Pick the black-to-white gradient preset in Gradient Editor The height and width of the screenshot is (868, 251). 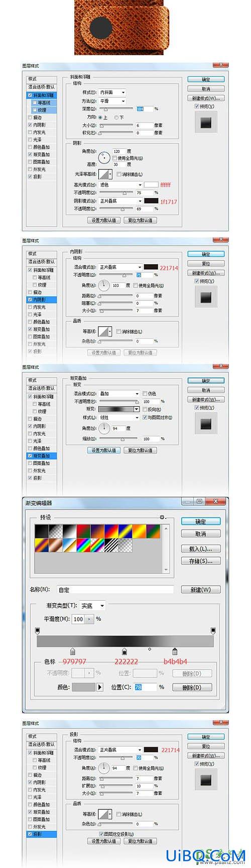click(x=69, y=532)
